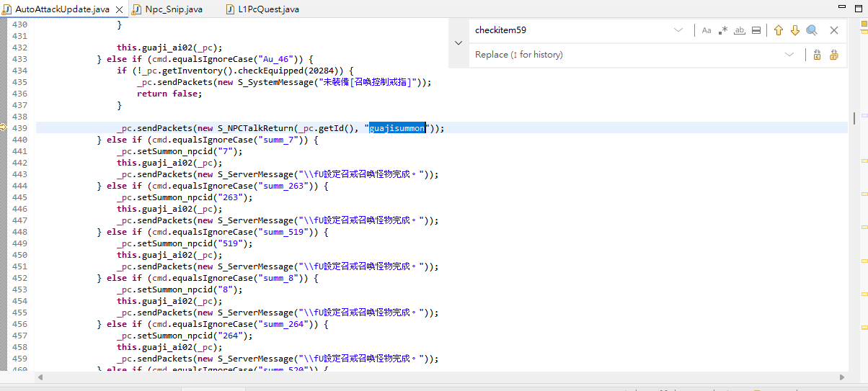Click the highlighted guajisummon text
Screen dimensions: 868x391
click(x=397, y=128)
